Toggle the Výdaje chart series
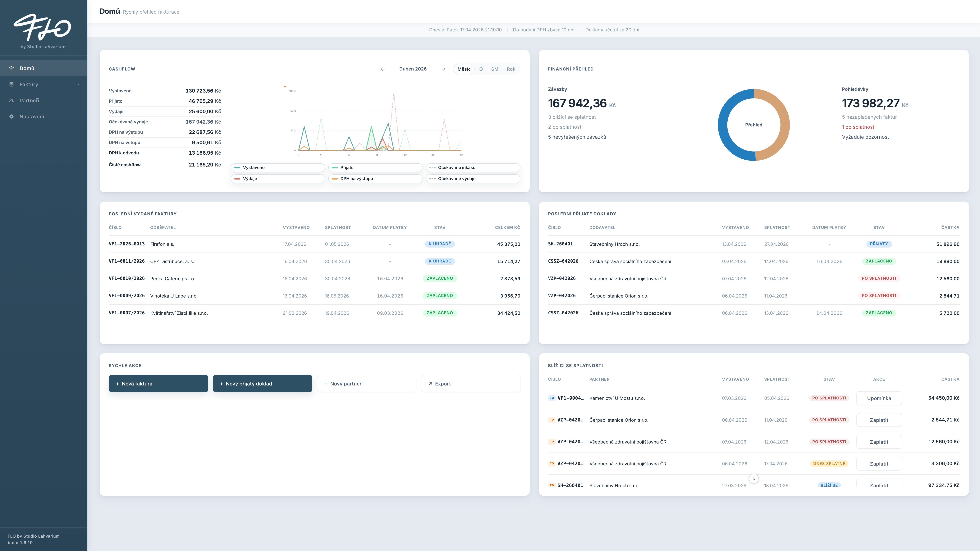The image size is (980, 551). point(278,179)
